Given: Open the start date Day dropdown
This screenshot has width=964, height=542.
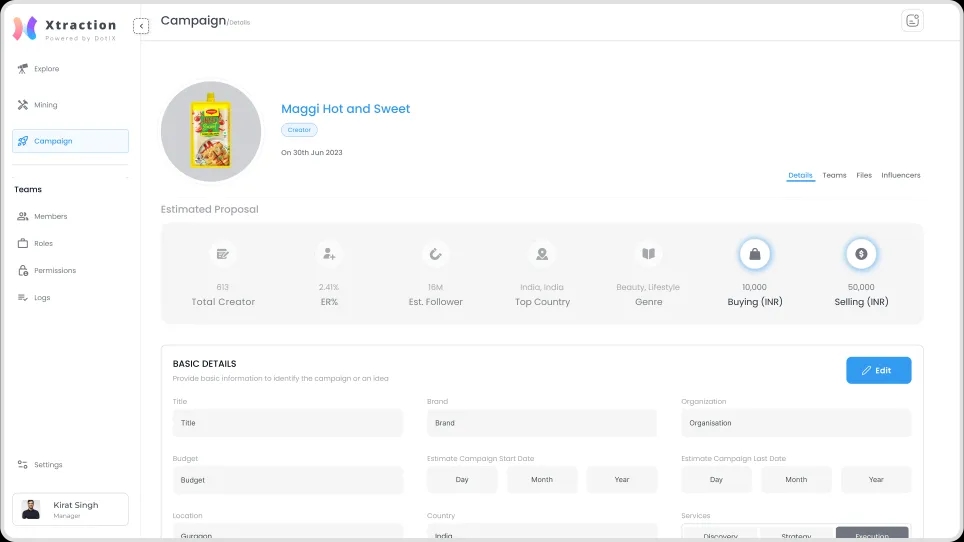Looking at the screenshot, I should (462, 480).
